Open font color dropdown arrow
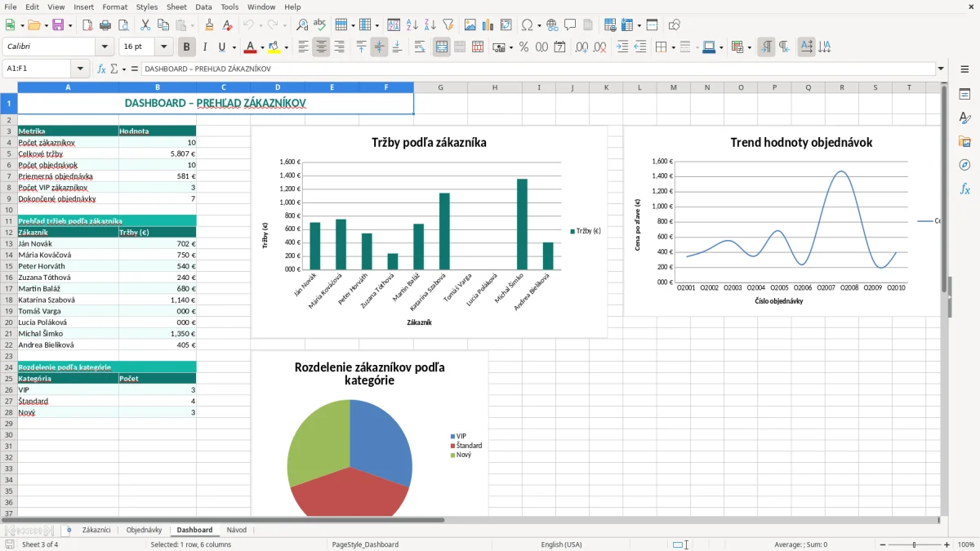This screenshot has height=551, width=980. [x=261, y=47]
